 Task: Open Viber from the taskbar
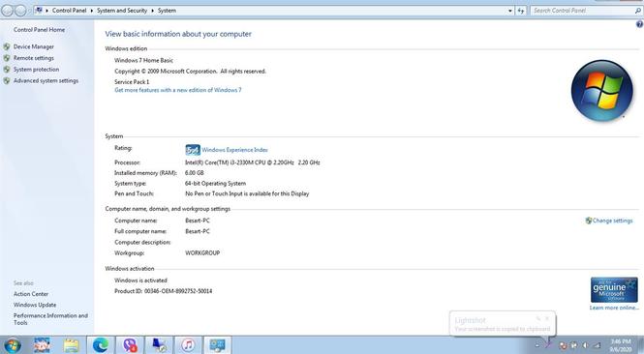click(x=130, y=345)
